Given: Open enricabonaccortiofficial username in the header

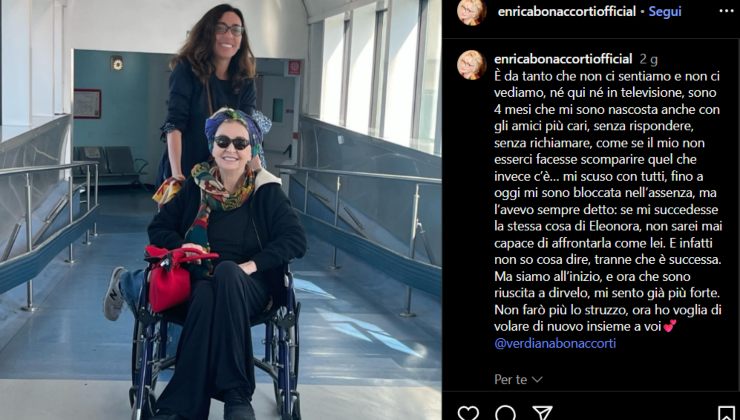Looking at the screenshot, I should point(566,12).
